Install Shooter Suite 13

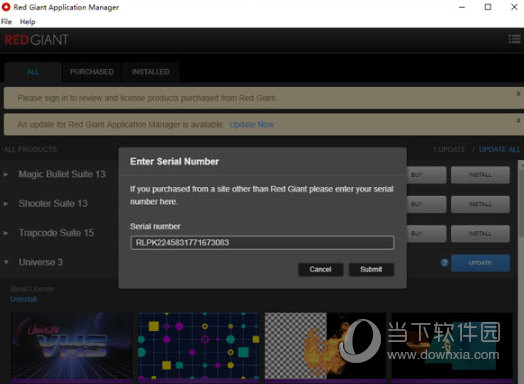click(x=480, y=204)
